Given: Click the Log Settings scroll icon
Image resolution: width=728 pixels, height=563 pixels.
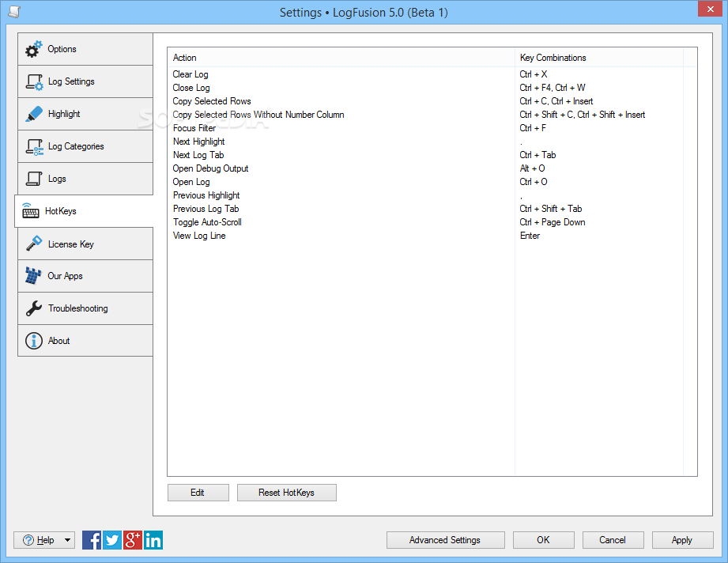Looking at the screenshot, I should pos(34,81).
